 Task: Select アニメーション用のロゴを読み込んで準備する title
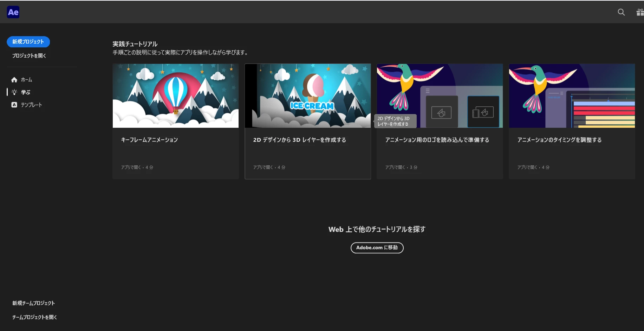tap(437, 140)
